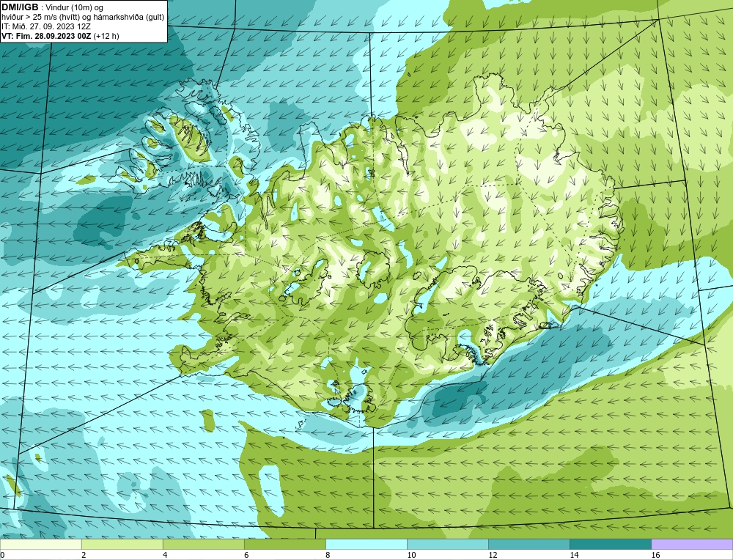Click the 2-4 m/s light green swatch
Viewport: 733px width, 560px height.
pos(122,544)
